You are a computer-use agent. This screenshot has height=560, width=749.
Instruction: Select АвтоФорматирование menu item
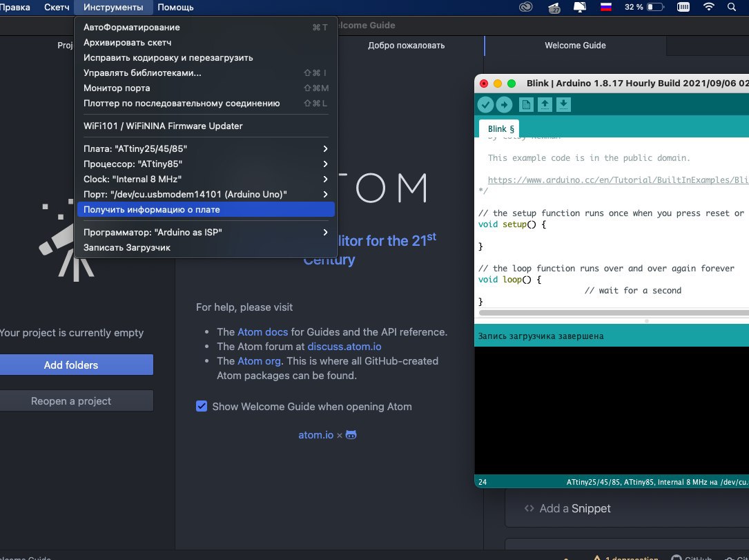(x=206, y=27)
